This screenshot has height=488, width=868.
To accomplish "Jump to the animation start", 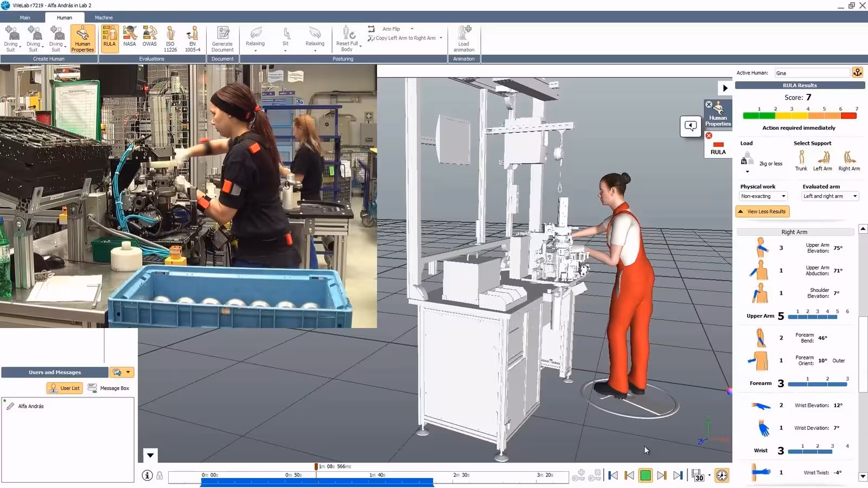I will [613, 476].
